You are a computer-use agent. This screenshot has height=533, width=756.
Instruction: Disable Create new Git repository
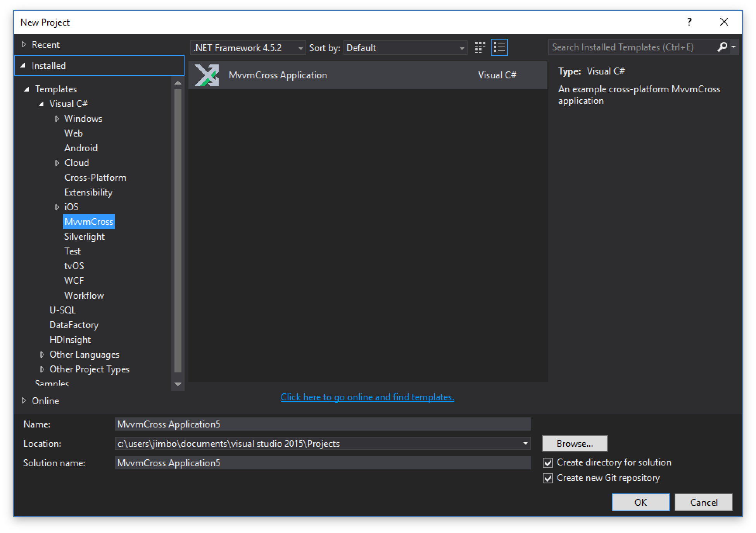[x=547, y=478]
